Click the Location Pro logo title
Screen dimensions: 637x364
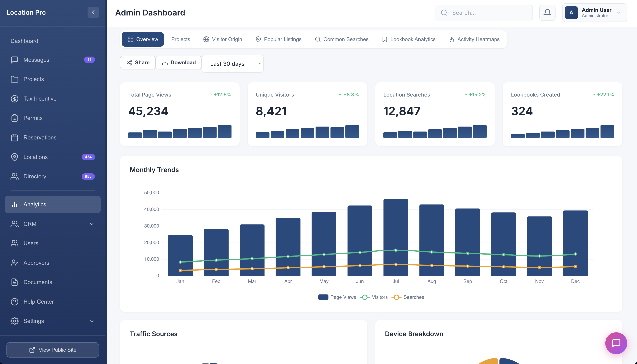pyautogui.click(x=26, y=13)
